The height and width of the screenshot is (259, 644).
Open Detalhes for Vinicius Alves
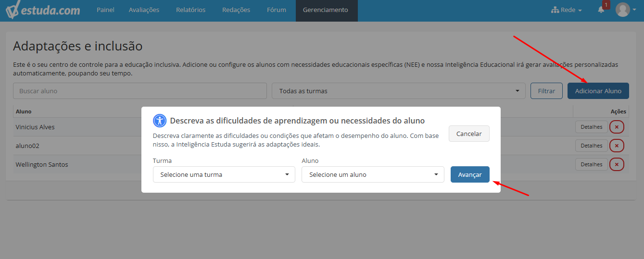(592, 127)
